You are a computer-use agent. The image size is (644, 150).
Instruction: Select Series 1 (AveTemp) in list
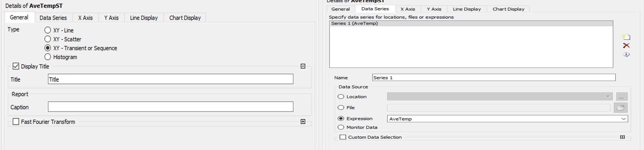click(x=471, y=23)
